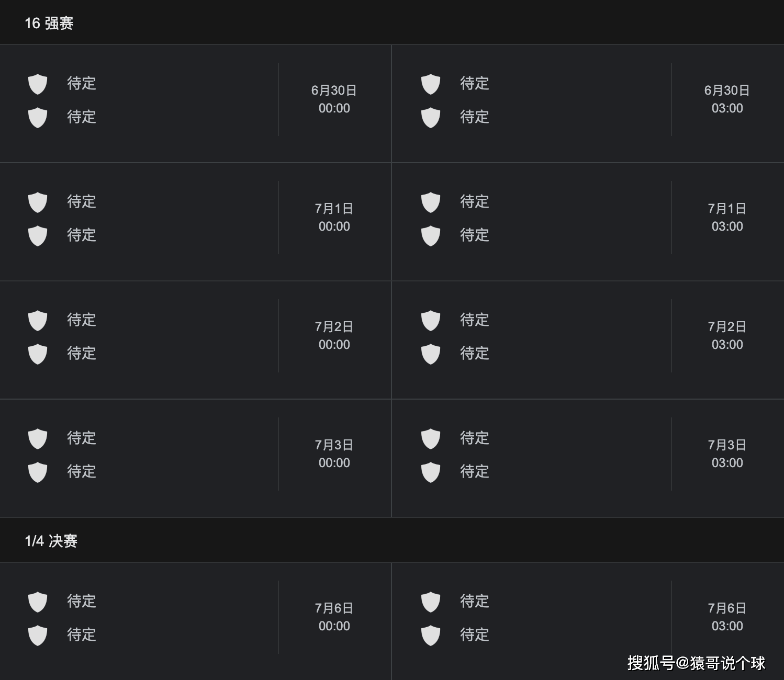Select top shield icon in 7月3日 00:00 match
This screenshot has height=680, width=784.
pos(38,438)
